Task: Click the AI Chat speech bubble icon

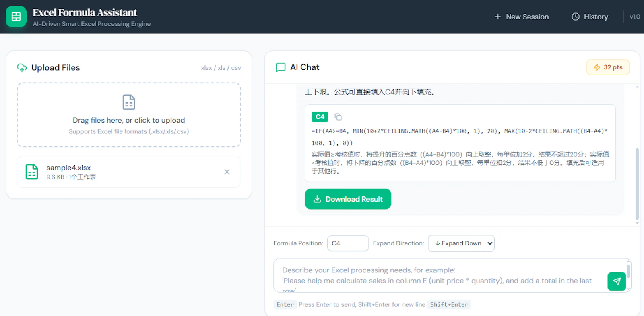Action: [x=281, y=67]
